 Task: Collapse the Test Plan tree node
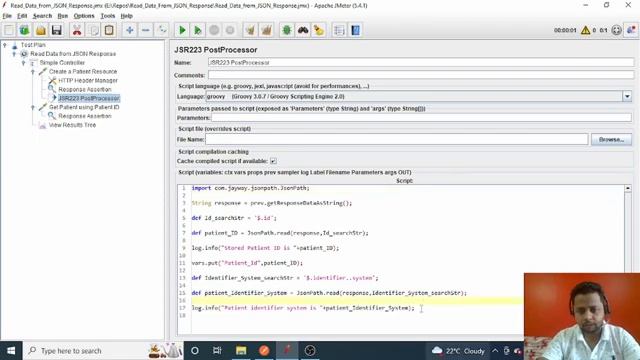pyautogui.click(x=5, y=45)
